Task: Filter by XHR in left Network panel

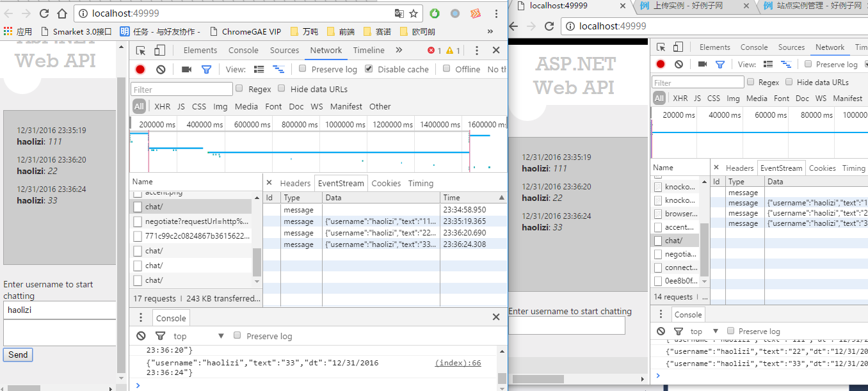Action: click(162, 106)
